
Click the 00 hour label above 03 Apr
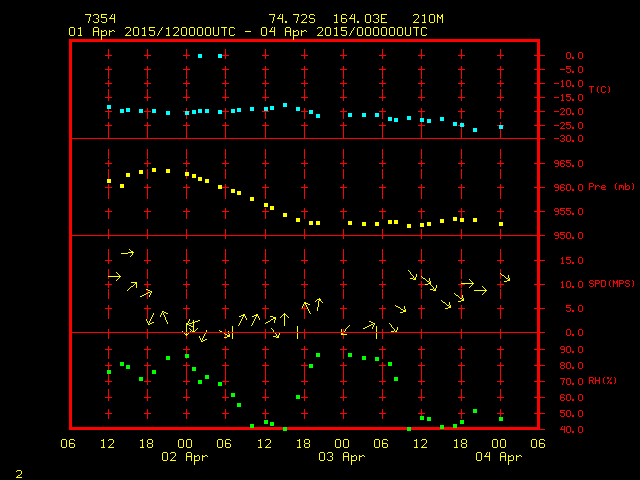(342, 444)
